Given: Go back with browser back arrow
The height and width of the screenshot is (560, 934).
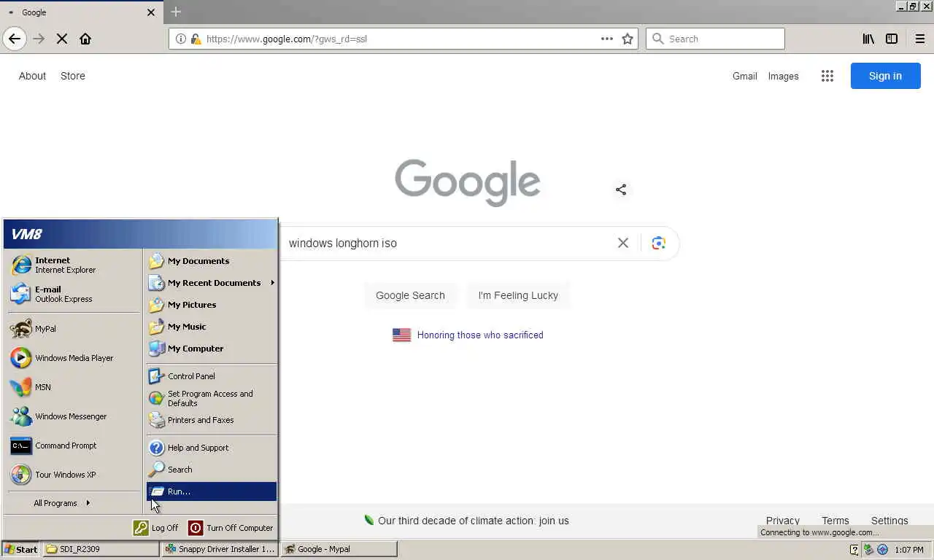Looking at the screenshot, I should click(15, 39).
